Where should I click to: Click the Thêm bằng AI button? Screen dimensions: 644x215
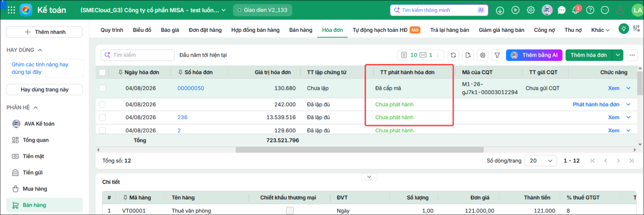[x=534, y=55]
